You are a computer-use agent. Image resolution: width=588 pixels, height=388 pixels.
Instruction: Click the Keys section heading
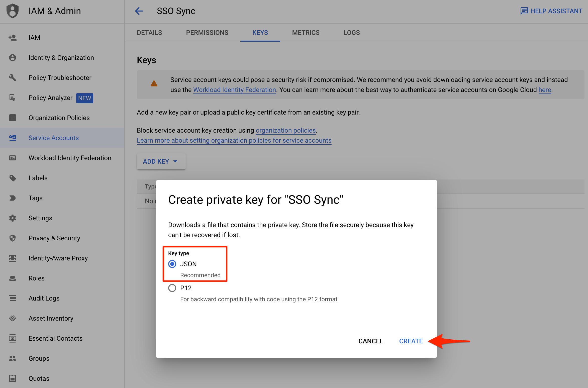tap(146, 60)
